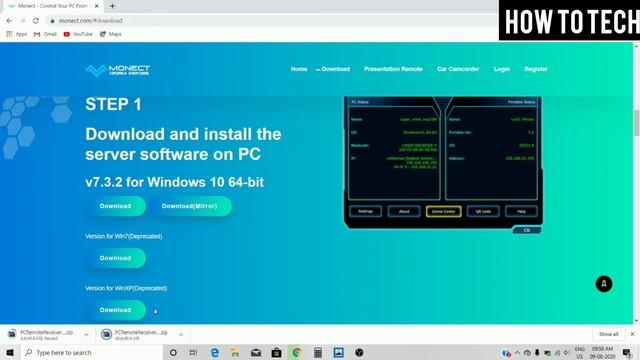This screenshot has width=640, height=360.
Task: Click the Register nav link
Action: point(536,69)
